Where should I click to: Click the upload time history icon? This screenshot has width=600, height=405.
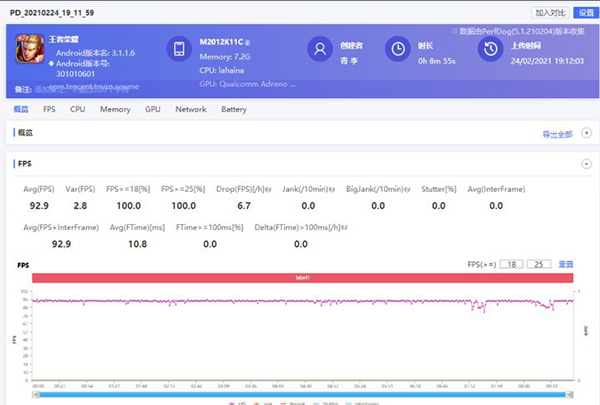pos(490,49)
